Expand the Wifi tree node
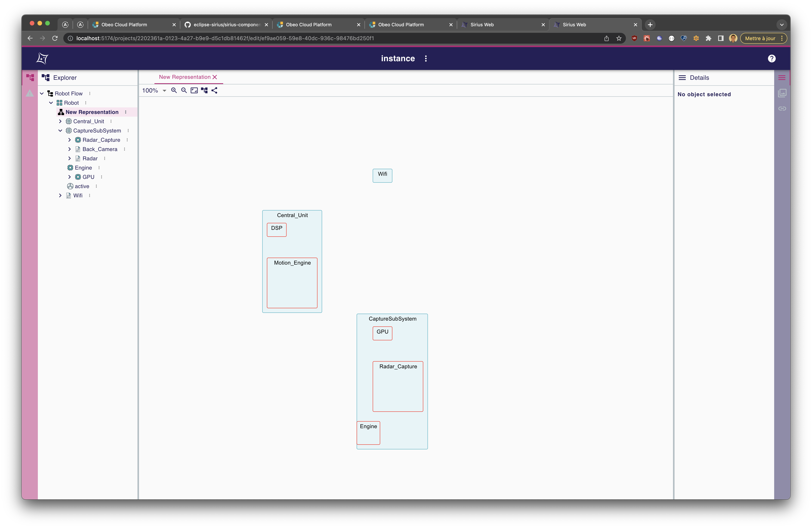The height and width of the screenshot is (528, 812). (60, 196)
